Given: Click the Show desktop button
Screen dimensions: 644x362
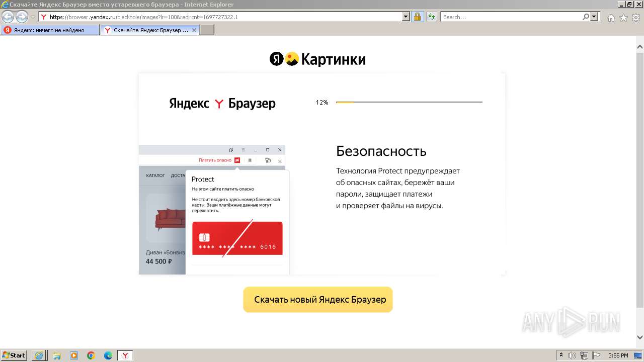Looking at the screenshot, I should tap(639, 355).
